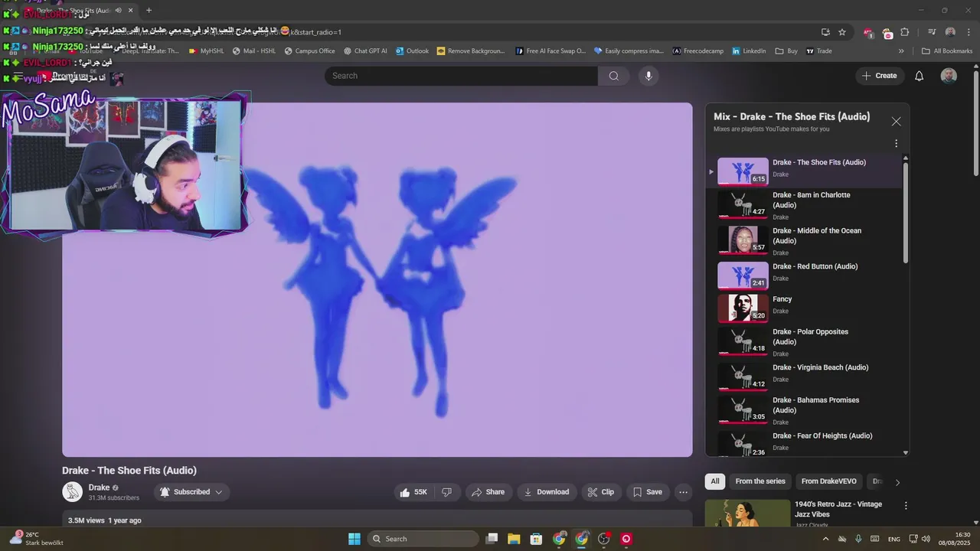Click the Save button
Viewport: 980px width, 551px height.
pyautogui.click(x=648, y=492)
